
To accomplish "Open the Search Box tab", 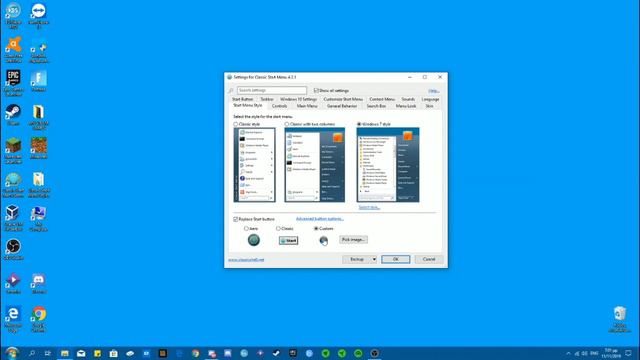I will coord(376,106).
